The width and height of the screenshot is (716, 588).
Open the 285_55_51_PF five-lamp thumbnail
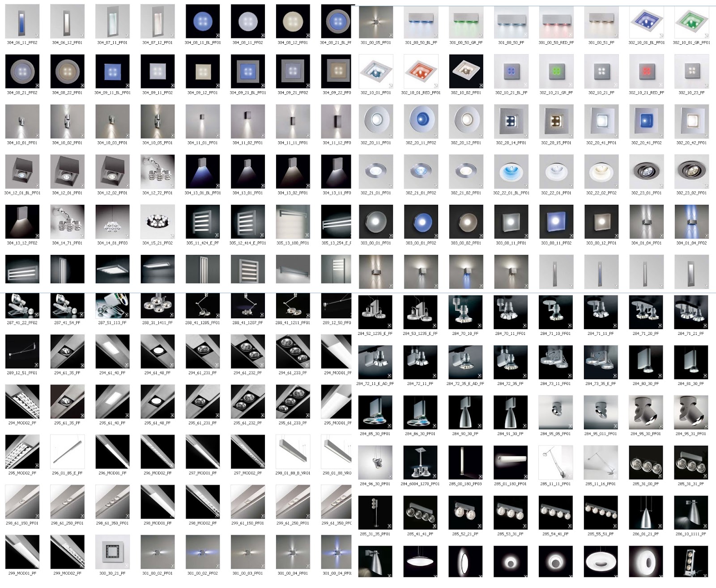[601, 512]
